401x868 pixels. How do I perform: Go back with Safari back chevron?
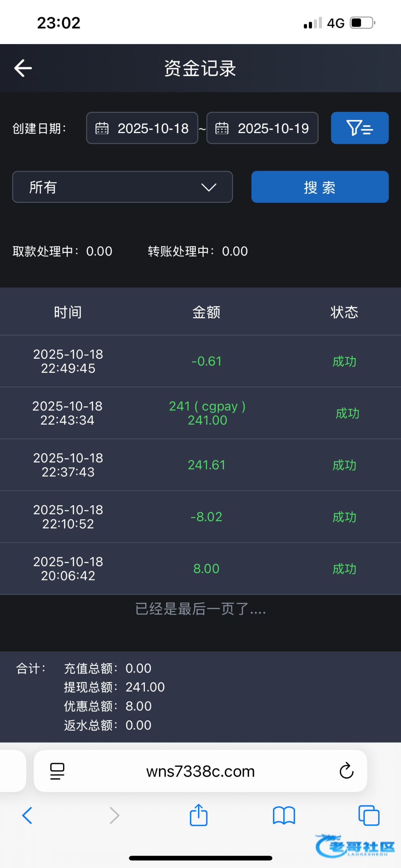pyautogui.click(x=27, y=816)
